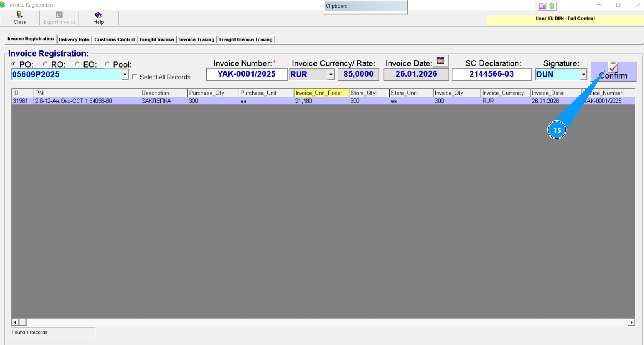Click the Export Invoice toolbar icon
Viewport: 644px width, 345px height.
point(59,18)
